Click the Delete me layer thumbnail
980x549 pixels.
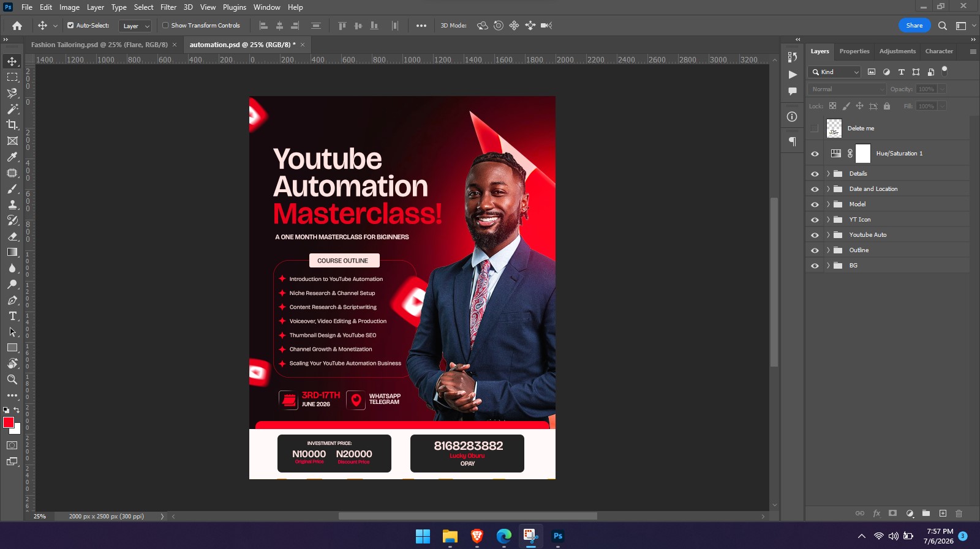834,129
